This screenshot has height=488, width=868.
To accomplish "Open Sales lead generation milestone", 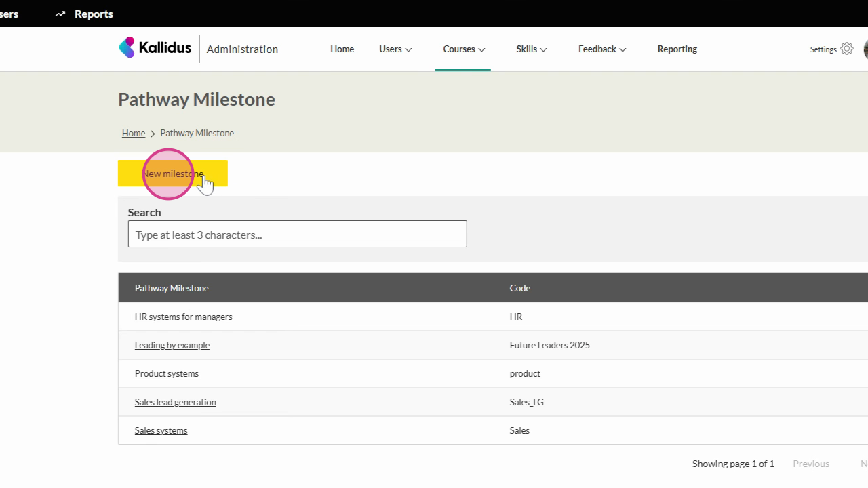I will (175, 402).
